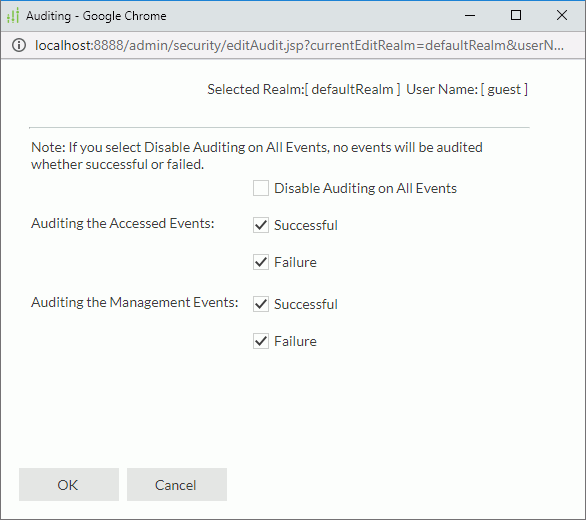The width and height of the screenshot is (586, 520).
Task: Click the Failure label text under Management Events
Action: [295, 341]
